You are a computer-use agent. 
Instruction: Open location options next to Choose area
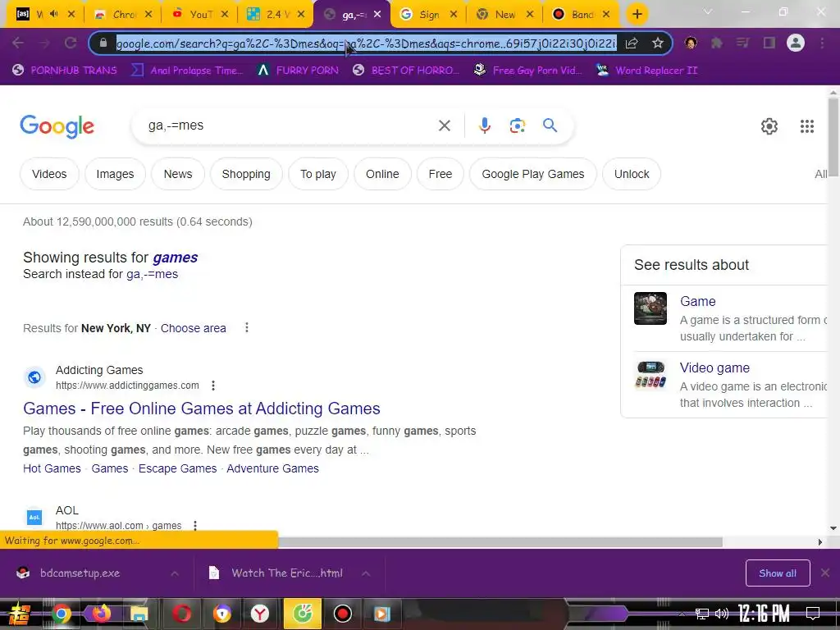coord(246,327)
